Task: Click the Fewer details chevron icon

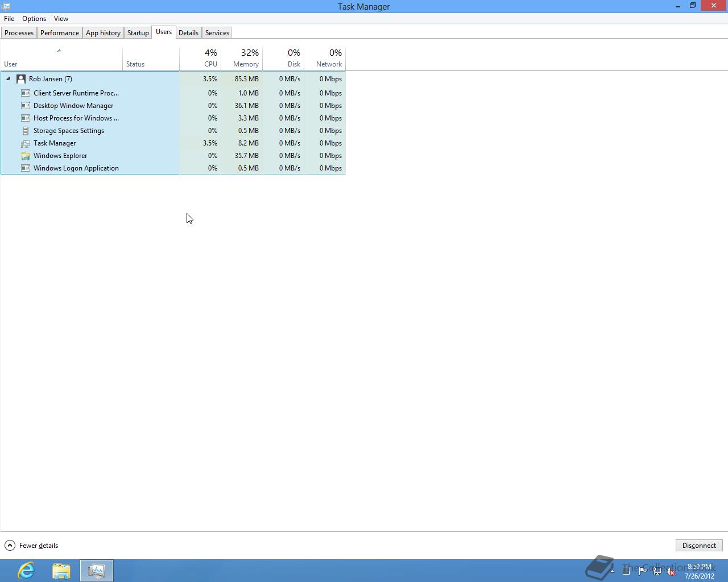Action: coord(10,546)
